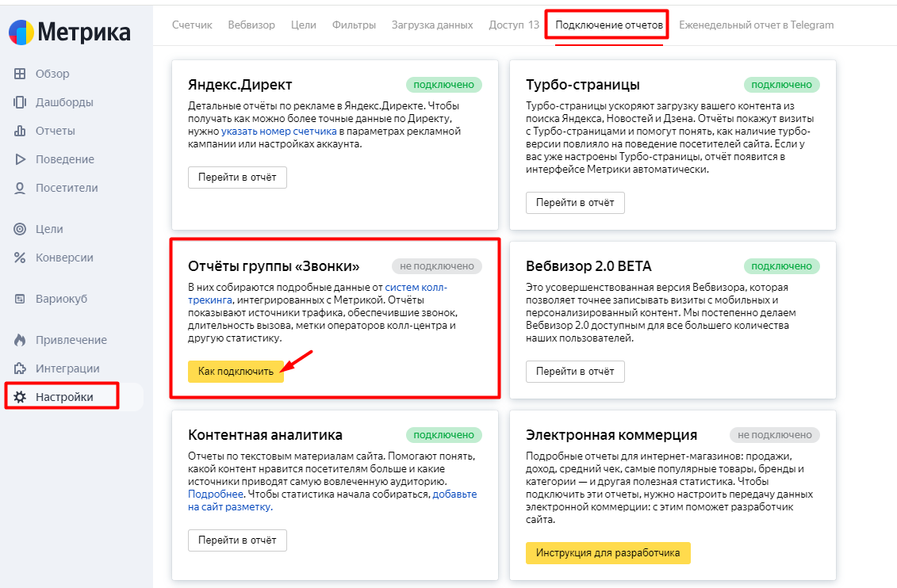Click Перейти в отчёт under Контентная аналитика

point(237,540)
